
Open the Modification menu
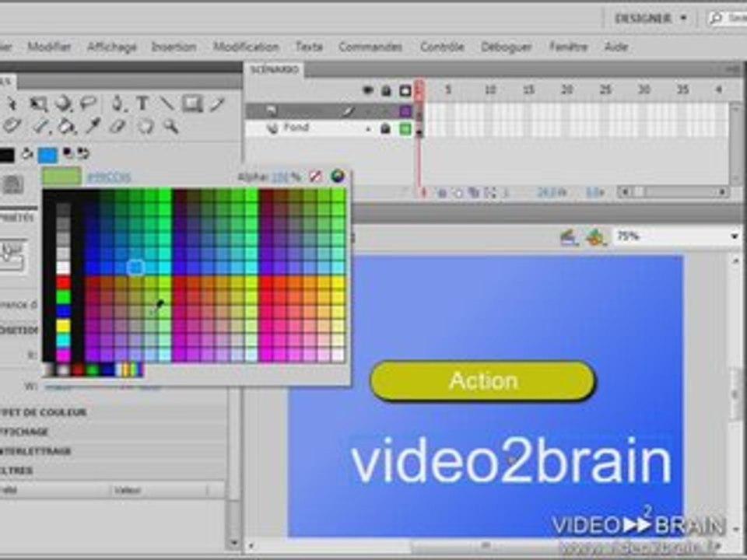(x=246, y=47)
